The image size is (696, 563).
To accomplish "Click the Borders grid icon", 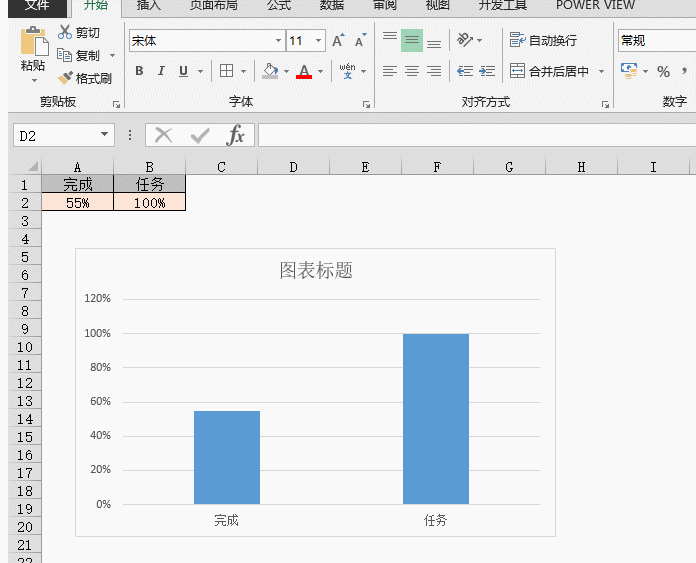I will click(x=226, y=71).
